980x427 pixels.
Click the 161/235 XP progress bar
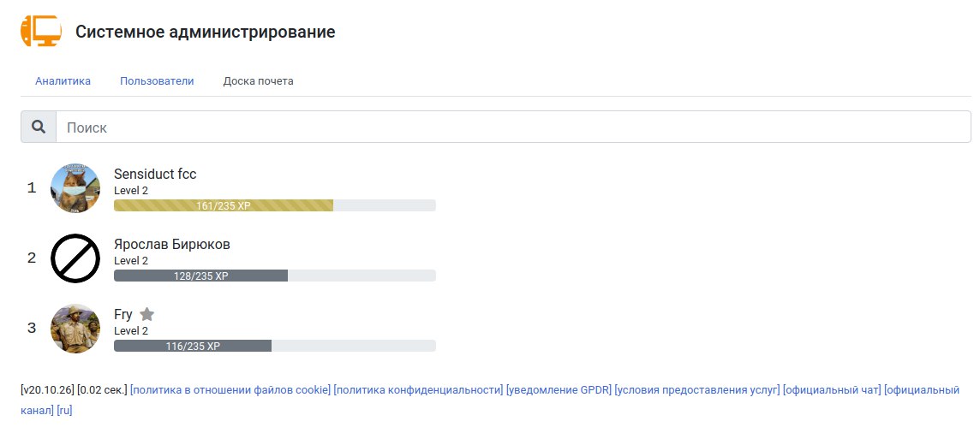(x=274, y=205)
